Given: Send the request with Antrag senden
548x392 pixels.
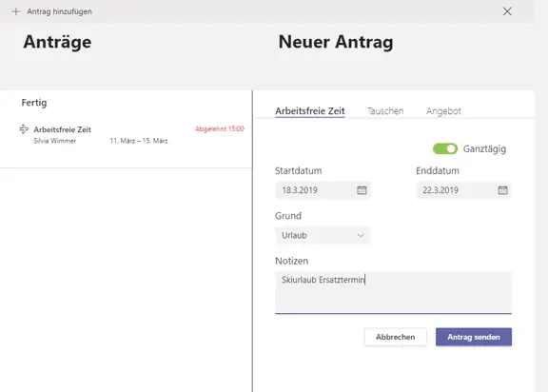Looking at the screenshot, I should point(474,337).
